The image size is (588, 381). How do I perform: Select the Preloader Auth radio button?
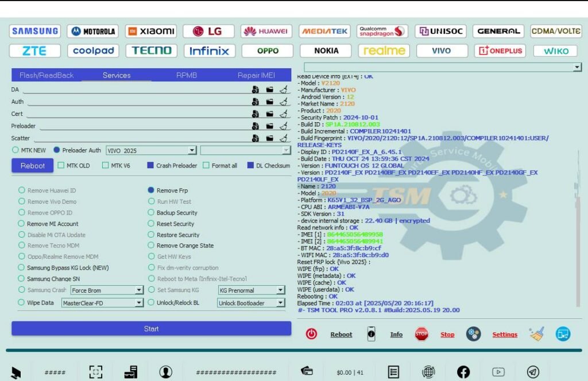(x=57, y=150)
